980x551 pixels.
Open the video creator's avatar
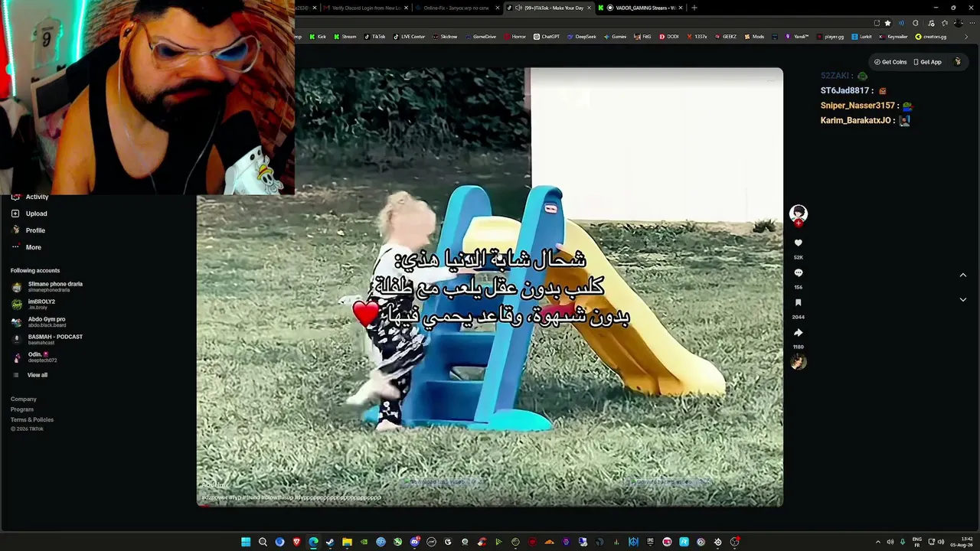coord(799,213)
